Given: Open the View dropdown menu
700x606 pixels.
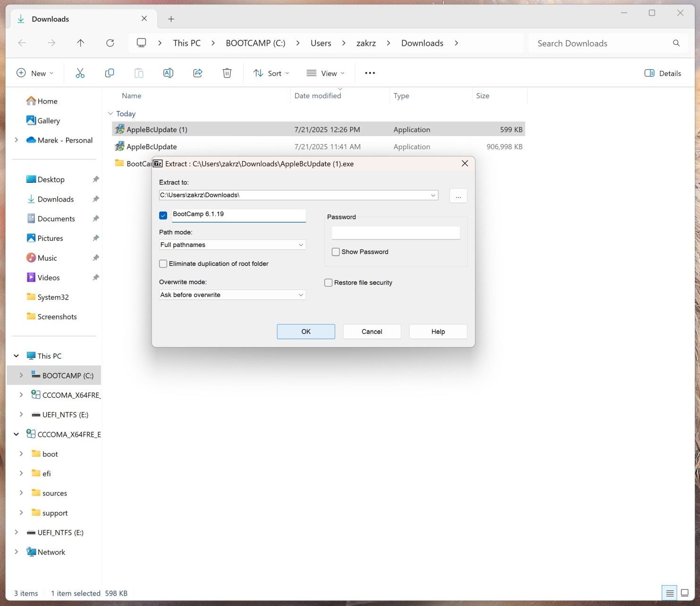Looking at the screenshot, I should coord(326,73).
